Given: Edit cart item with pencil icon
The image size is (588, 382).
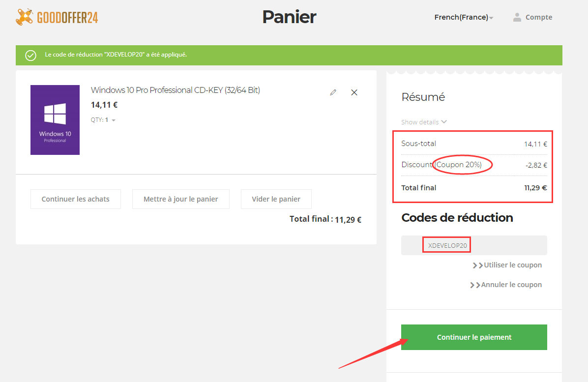Looking at the screenshot, I should (333, 92).
